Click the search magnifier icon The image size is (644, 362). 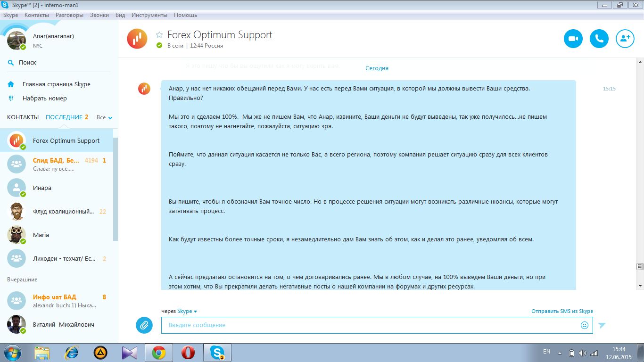coord(11,63)
